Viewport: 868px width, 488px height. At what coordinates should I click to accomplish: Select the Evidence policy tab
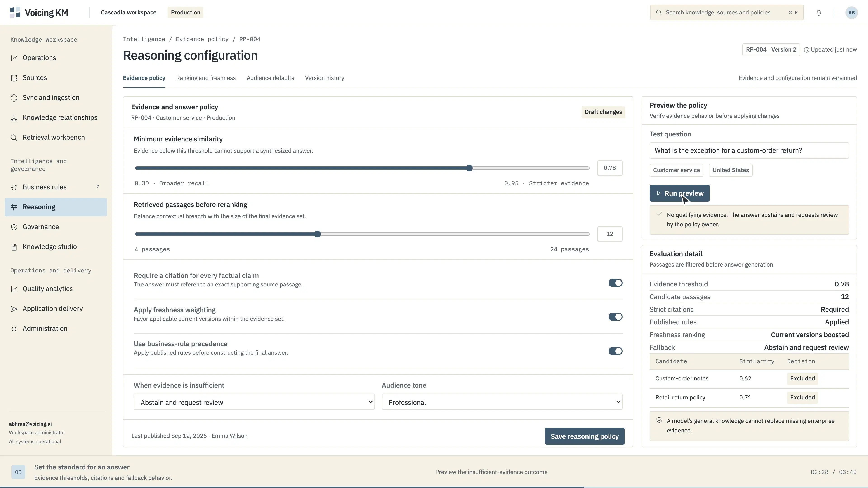tap(144, 78)
